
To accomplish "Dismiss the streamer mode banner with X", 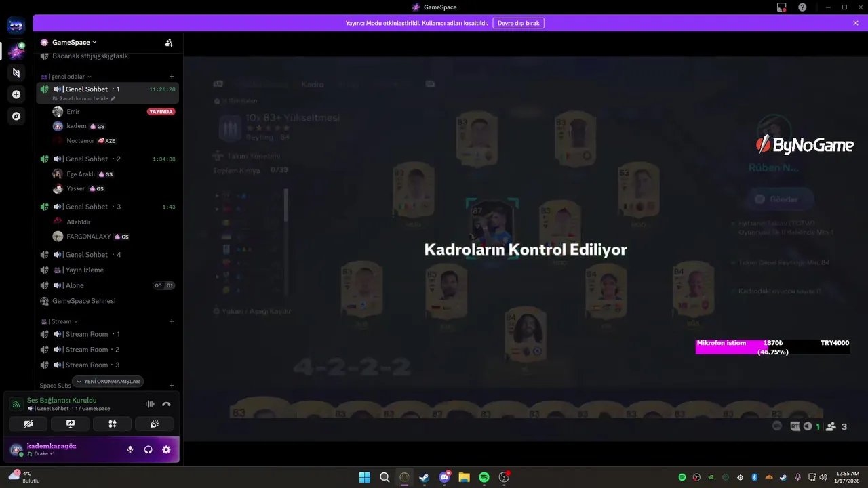I will coord(856,23).
